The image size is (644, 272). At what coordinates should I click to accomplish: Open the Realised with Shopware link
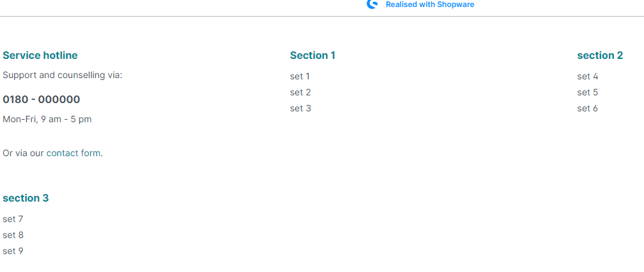click(x=429, y=4)
